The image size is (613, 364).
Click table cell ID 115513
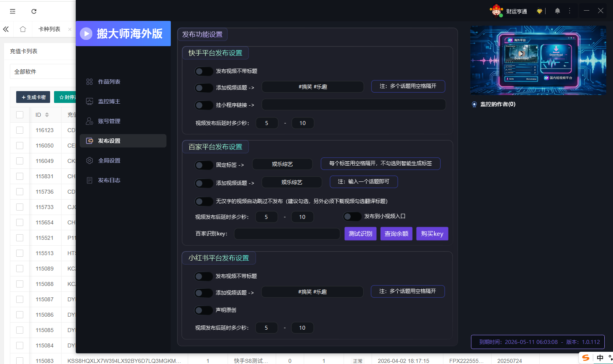point(45,253)
